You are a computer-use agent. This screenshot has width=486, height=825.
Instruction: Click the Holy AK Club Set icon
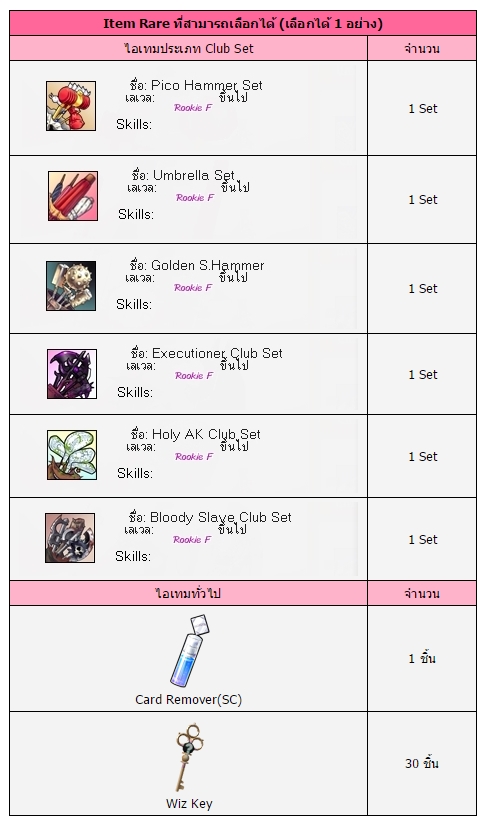72,455
